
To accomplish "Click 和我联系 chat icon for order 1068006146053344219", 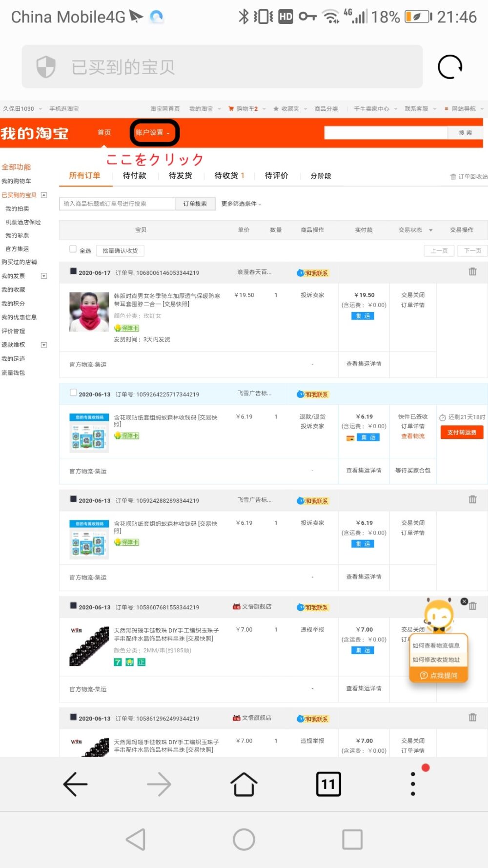I will 313,273.
